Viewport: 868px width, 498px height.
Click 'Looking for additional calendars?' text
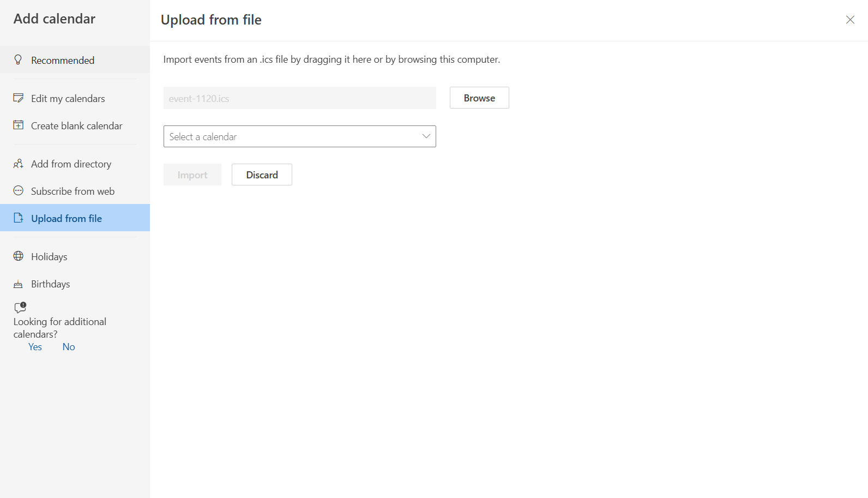(x=60, y=328)
